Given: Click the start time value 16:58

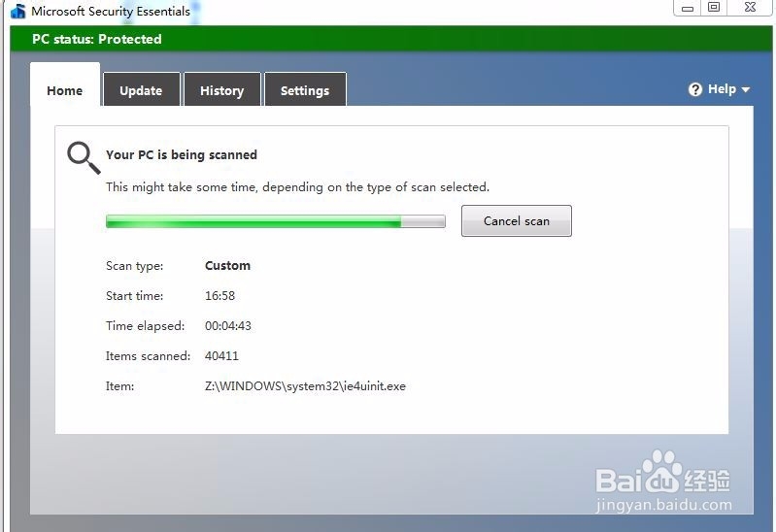Looking at the screenshot, I should pyautogui.click(x=219, y=296).
